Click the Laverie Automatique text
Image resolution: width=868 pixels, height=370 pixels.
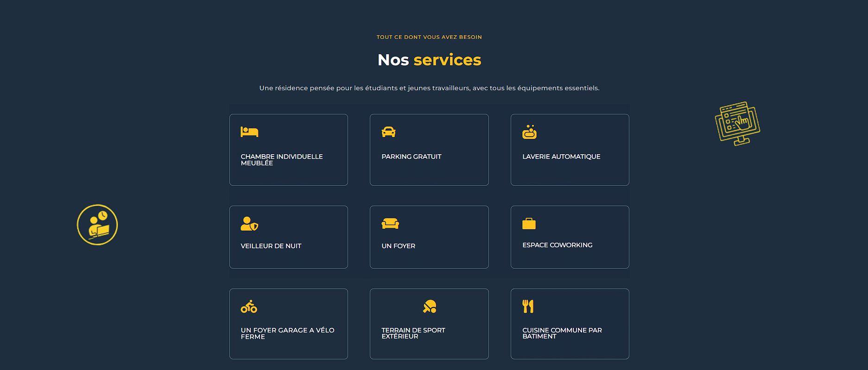click(x=561, y=157)
